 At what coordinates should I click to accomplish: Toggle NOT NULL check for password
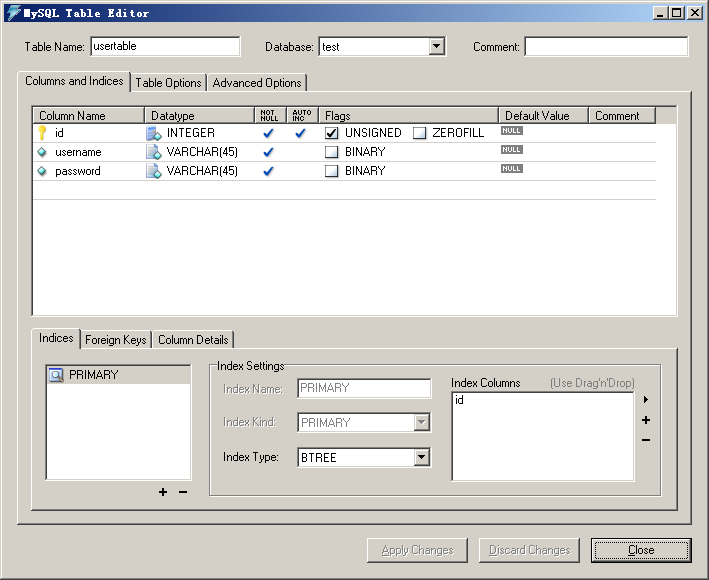[269, 171]
